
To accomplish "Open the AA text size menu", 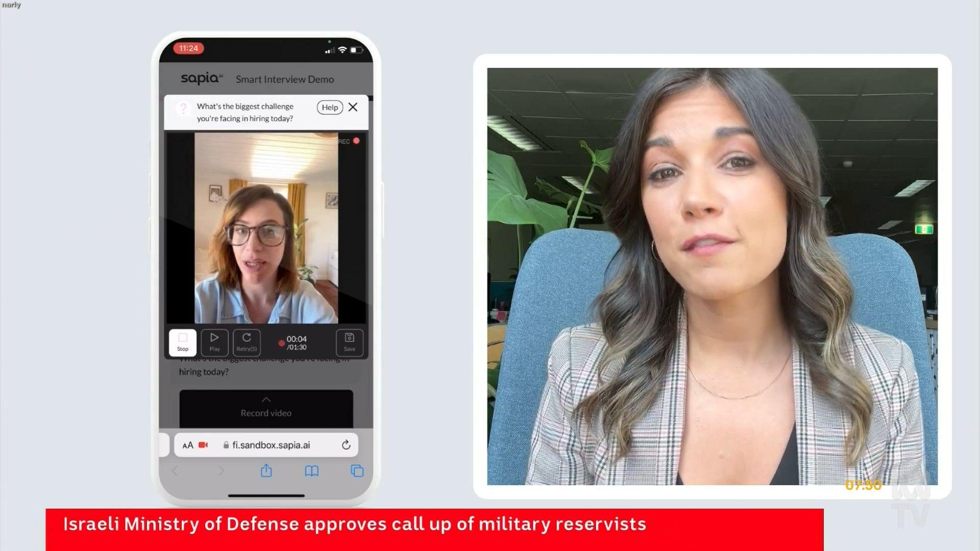I will pos(188,445).
